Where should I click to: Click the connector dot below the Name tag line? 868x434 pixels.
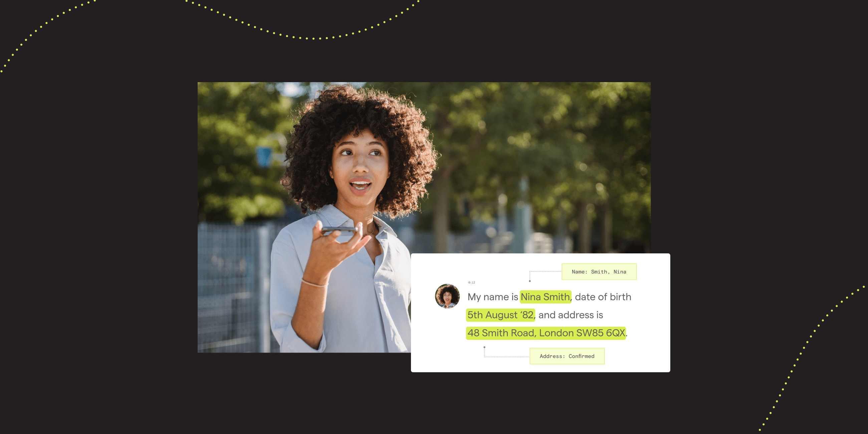tap(530, 281)
